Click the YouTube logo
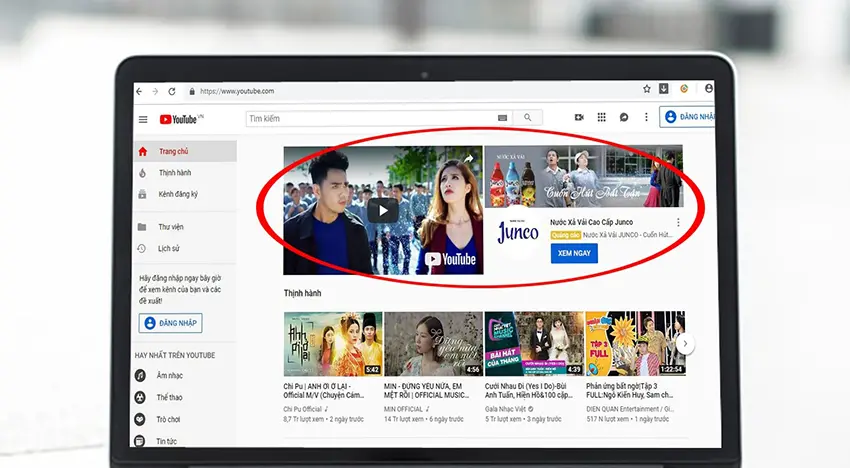 178,119
